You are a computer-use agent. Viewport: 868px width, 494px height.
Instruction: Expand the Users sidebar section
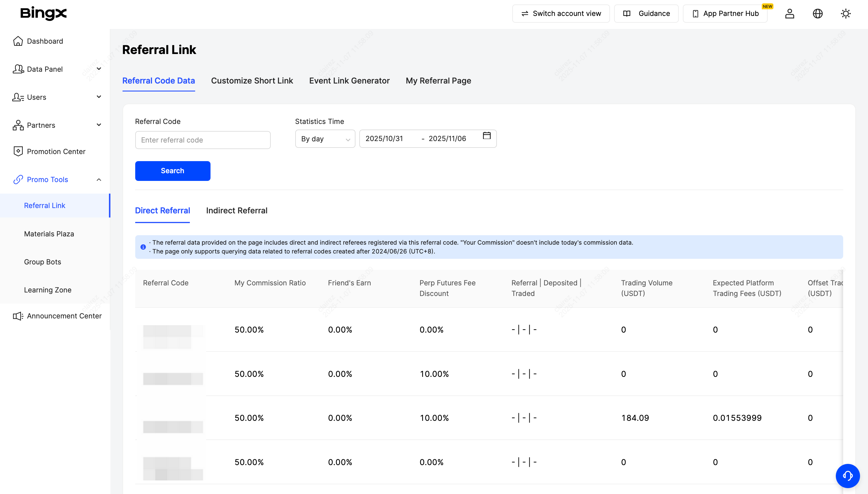click(x=56, y=97)
